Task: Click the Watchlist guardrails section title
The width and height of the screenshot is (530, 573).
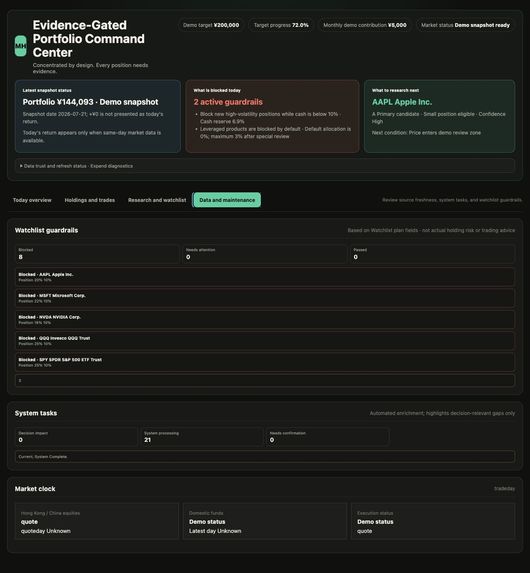Action: pyautogui.click(x=46, y=230)
